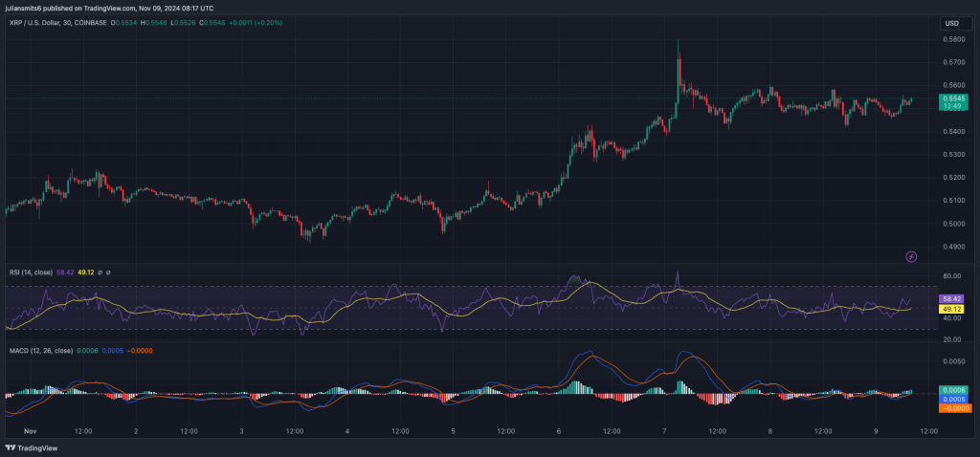
Task: Click day 7 on the time axis
Action: point(664,431)
